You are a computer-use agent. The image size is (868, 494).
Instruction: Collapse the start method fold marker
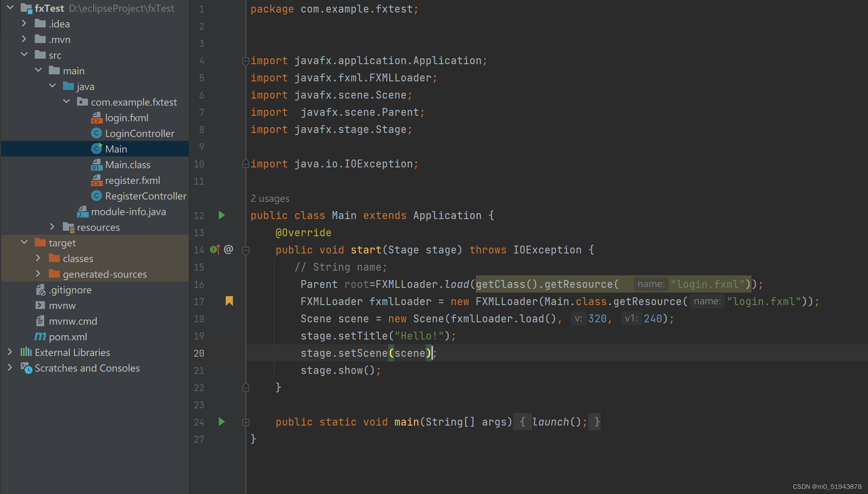click(x=245, y=250)
